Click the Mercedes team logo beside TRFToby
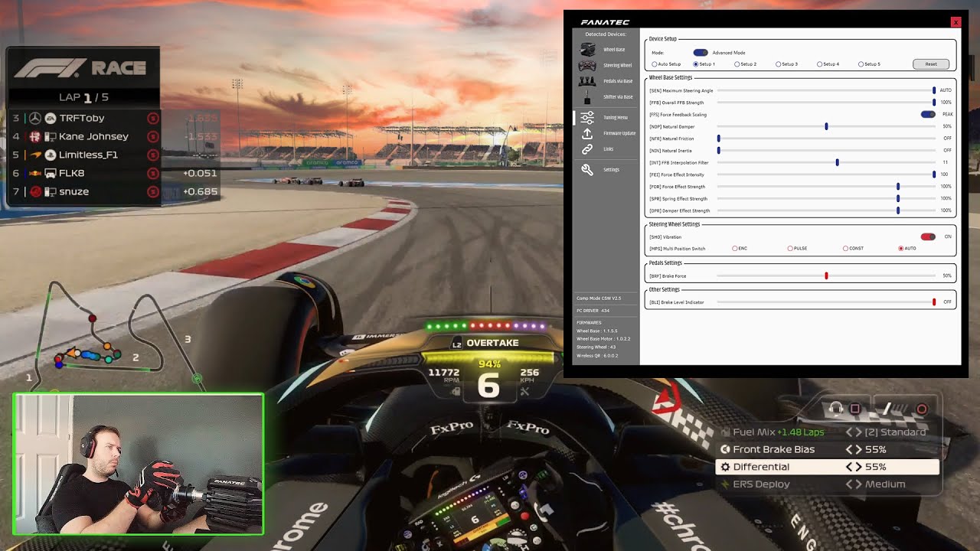 pyautogui.click(x=34, y=118)
